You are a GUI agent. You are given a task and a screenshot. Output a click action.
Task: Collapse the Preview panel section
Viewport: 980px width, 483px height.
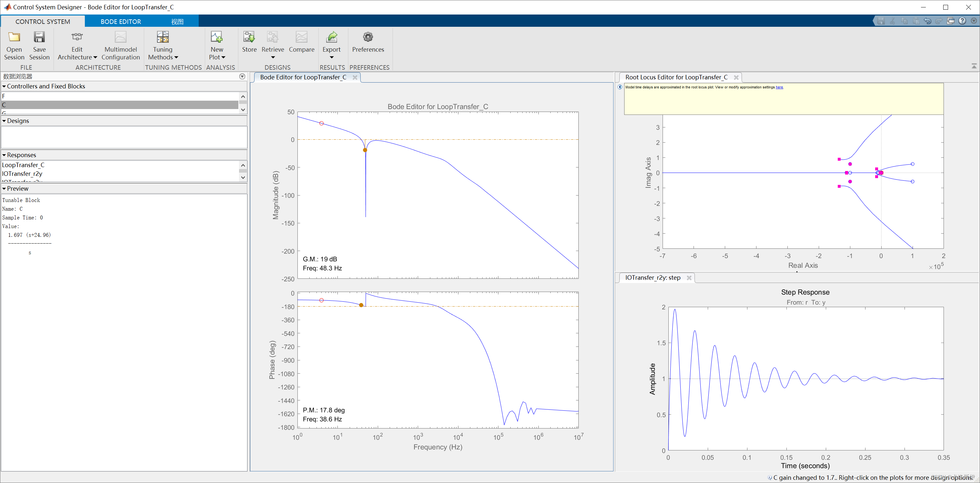4,188
